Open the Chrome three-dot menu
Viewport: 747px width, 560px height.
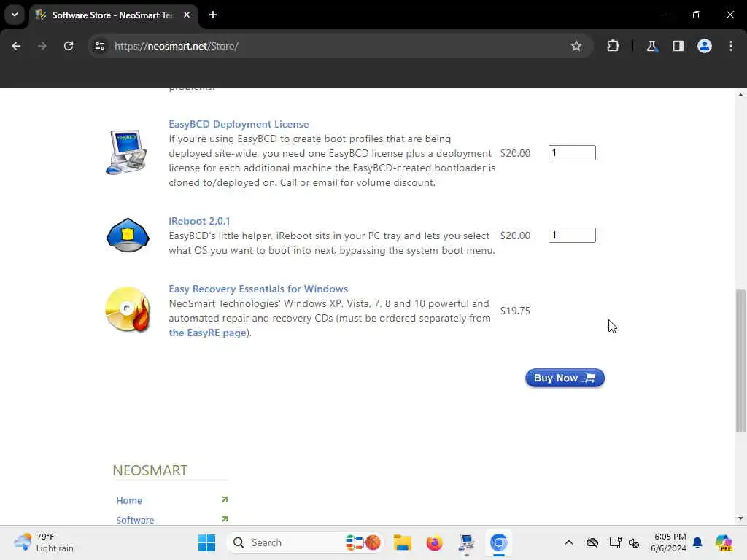pyautogui.click(x=731, y=46)
